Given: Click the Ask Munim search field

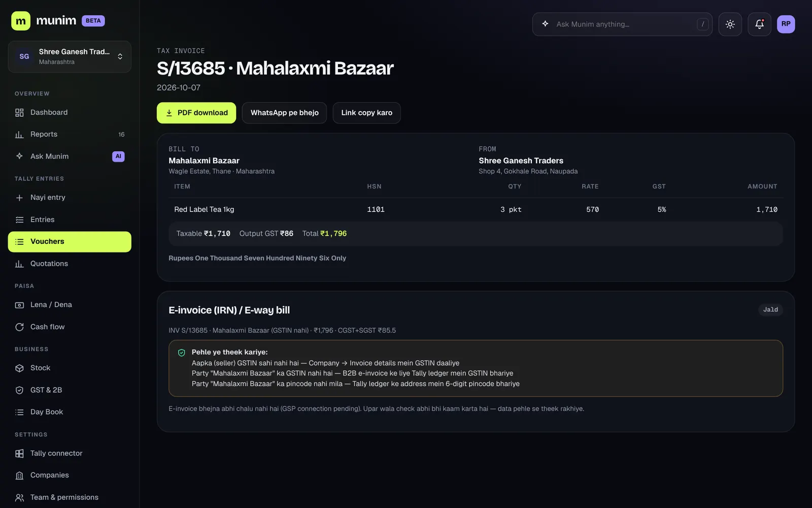Looking at the screenshot, I should coord(622,24).
